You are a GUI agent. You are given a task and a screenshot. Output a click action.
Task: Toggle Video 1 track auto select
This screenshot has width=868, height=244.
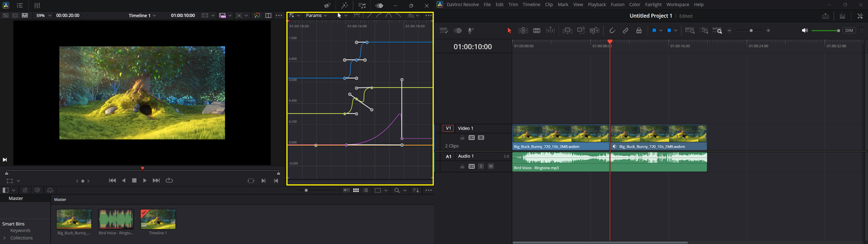pos(472,137)
